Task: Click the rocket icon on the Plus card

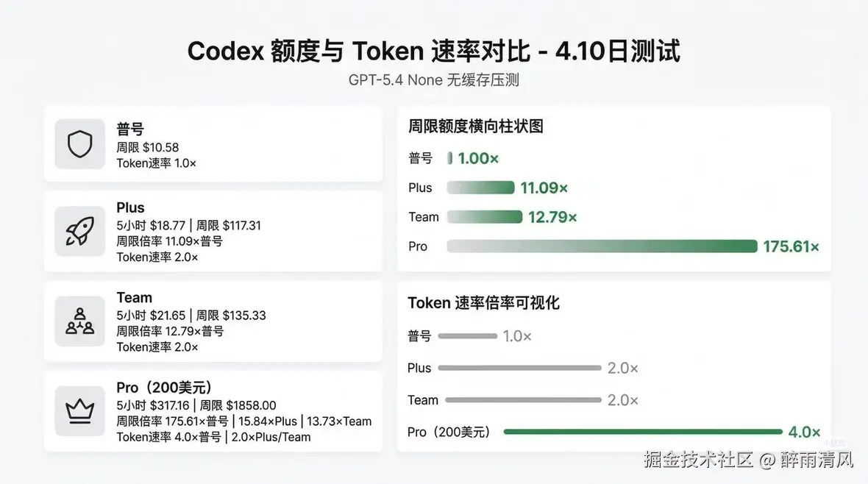Action: [79, 232]
